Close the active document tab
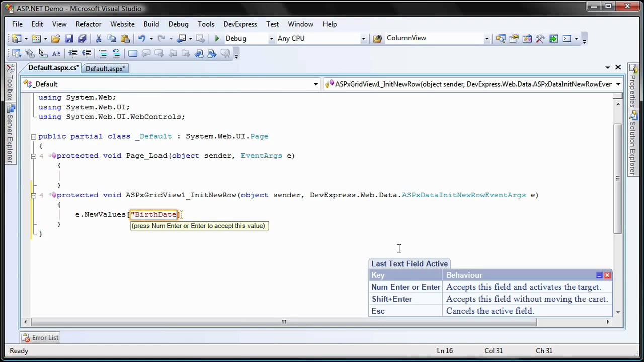Screen dimensions: 644x362 click(618, 67)
